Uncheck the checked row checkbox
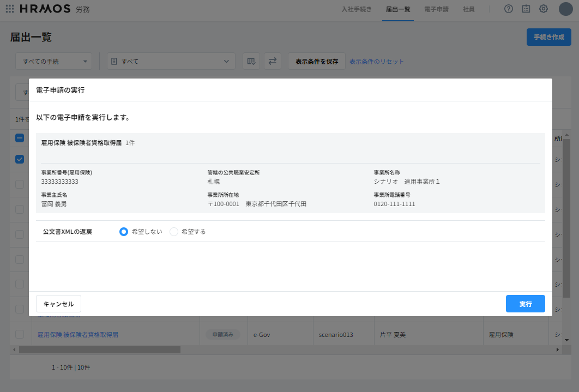The width and height of the screenshot is (579, 392). [x=20, y=159]
